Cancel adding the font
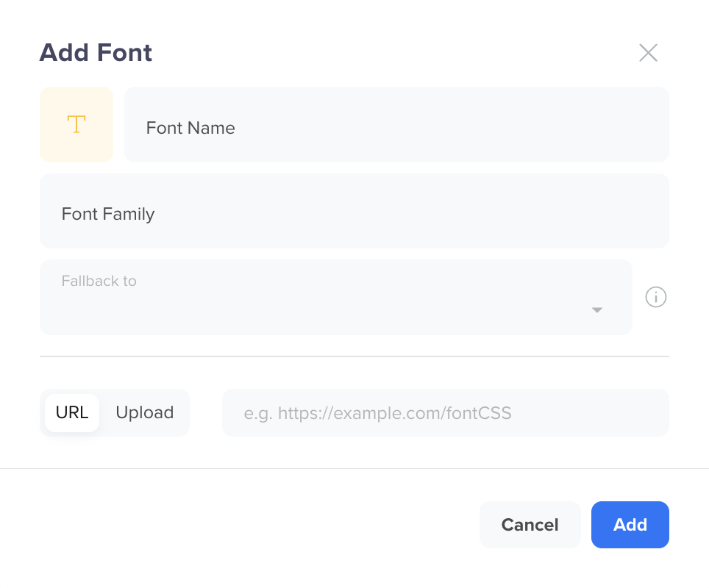Viewport: 709px width, 588px height. pyautogui.click(x=530, y=525)
